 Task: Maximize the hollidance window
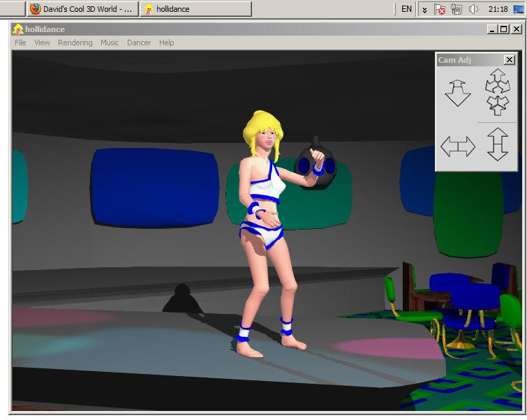[x=503, y=29]
